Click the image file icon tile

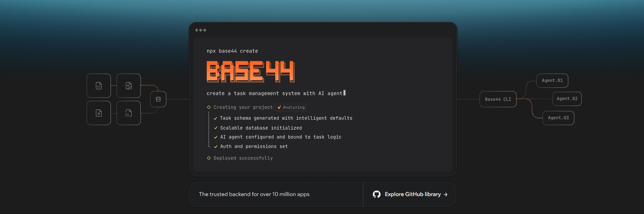click(x=129, y=86)
